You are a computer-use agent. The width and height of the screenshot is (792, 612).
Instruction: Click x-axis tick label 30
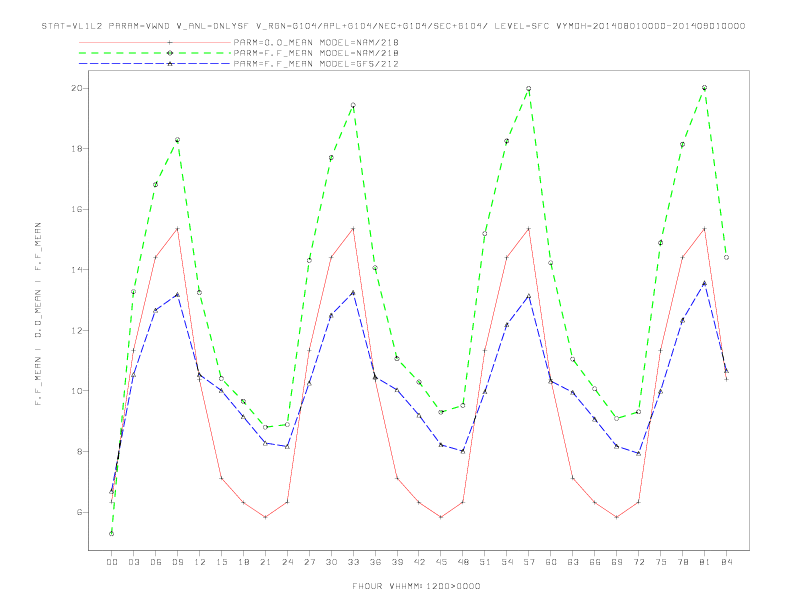point(331,562)
